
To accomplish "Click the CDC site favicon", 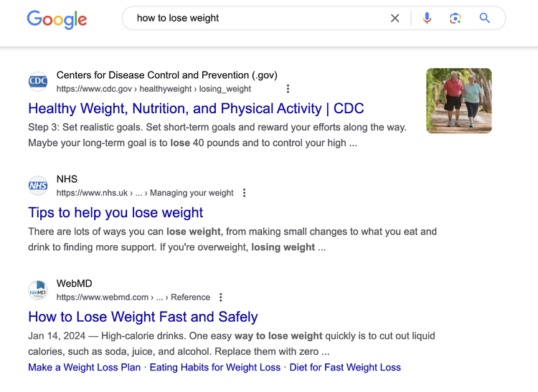I will point(38,82).
